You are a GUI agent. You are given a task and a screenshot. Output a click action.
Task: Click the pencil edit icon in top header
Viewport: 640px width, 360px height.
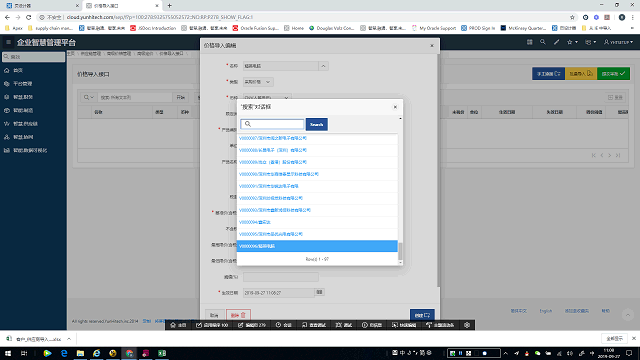(x=556, y=42)
